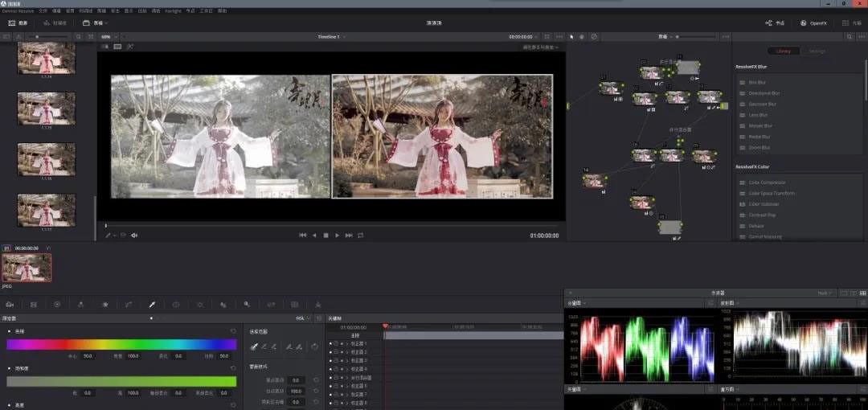This screenshot has height=410, width=868.
Task: Open the viewer timecode dropdown
Action: [x=524, y=36]
